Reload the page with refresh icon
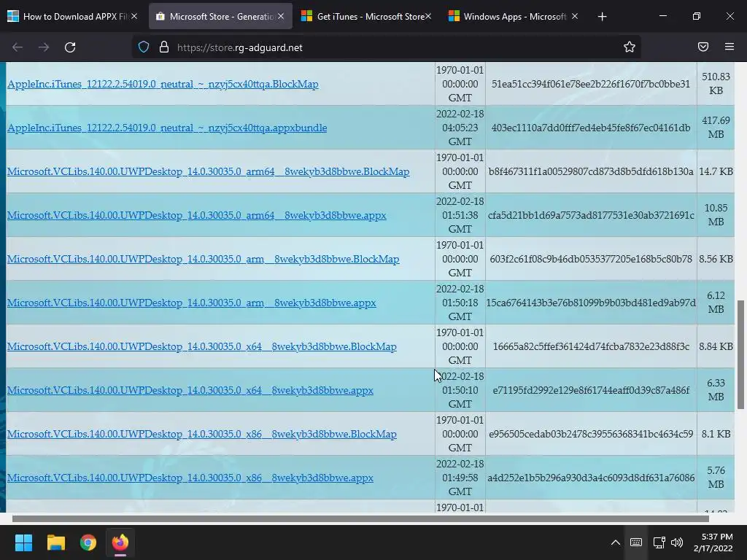Image resolution: width=747 pixels, height=560 pixels. tap(70, 47)
